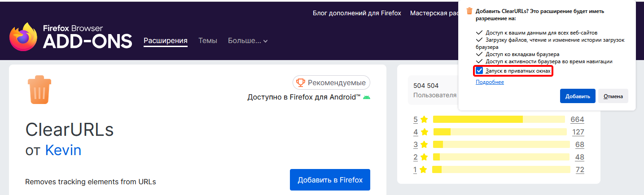Click the ClearURLs icon in permission popup

point(469,11)
